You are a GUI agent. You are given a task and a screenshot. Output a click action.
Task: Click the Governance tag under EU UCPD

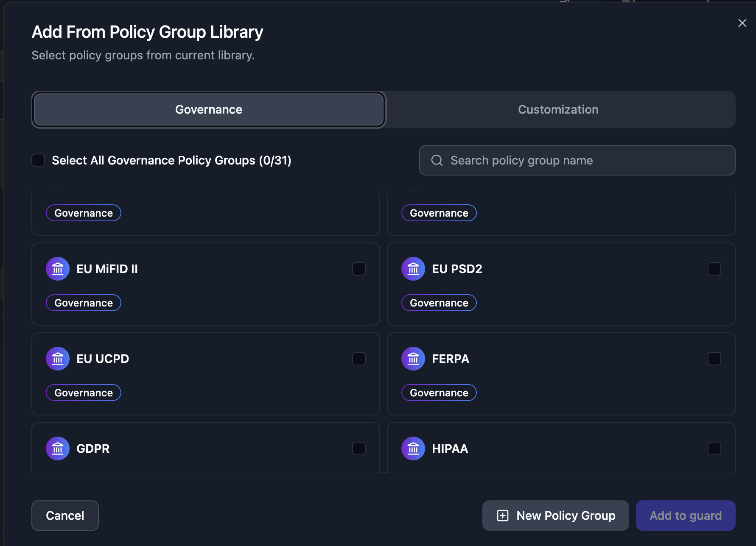point(84,393)
